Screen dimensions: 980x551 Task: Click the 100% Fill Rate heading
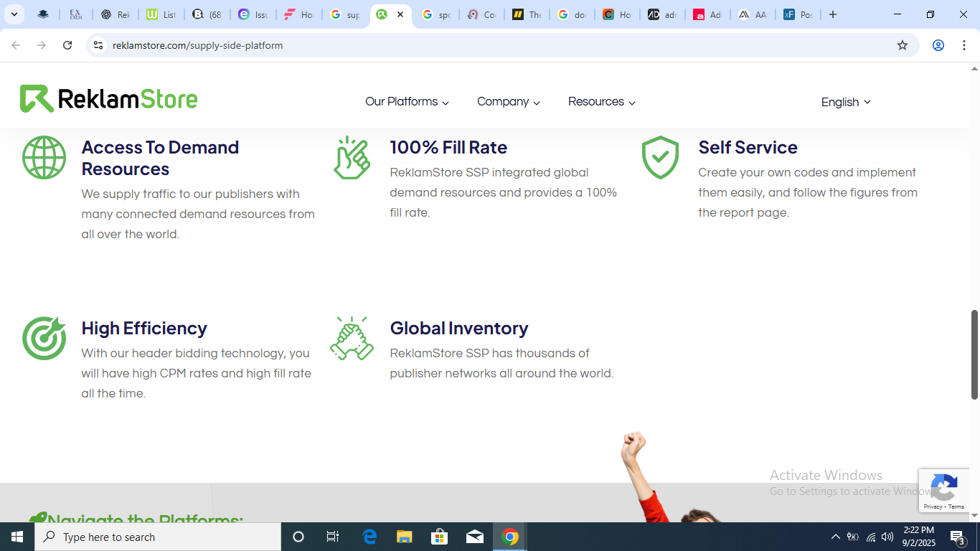coord(448,147)
